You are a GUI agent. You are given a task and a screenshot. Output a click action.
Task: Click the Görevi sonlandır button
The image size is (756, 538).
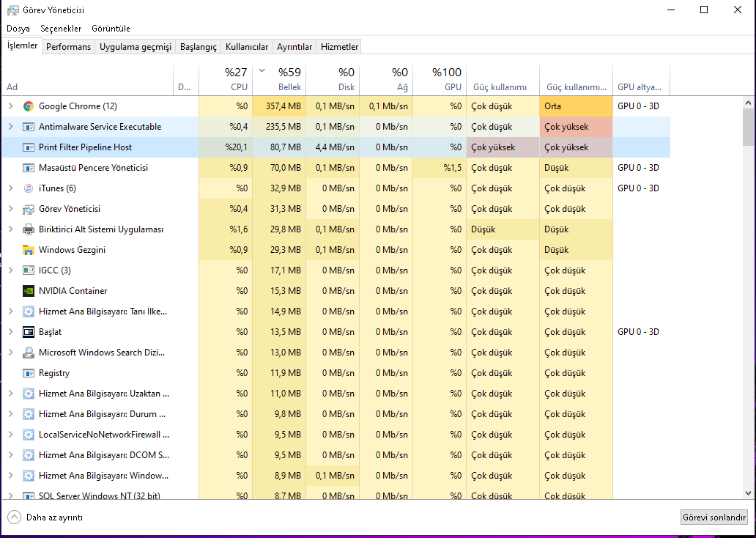(714, 517)
